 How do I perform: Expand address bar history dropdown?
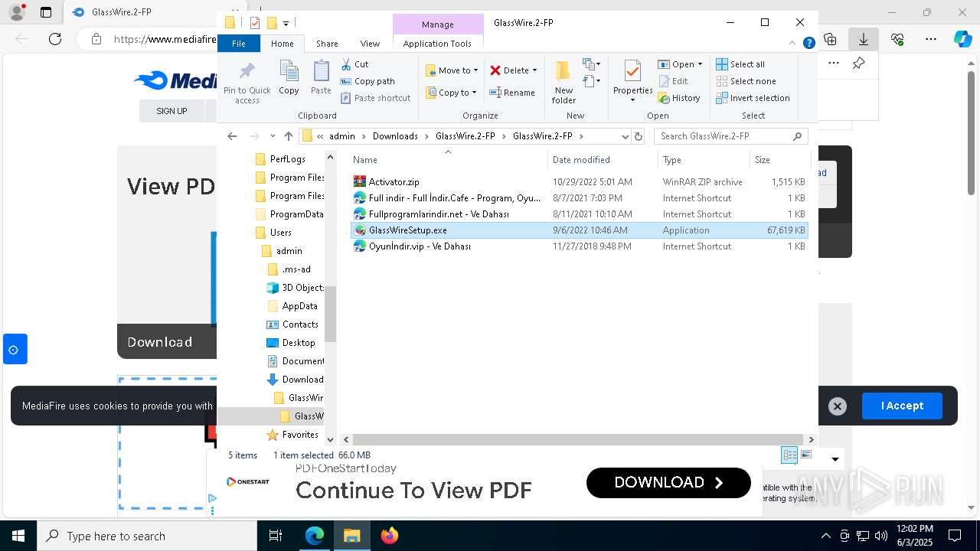point(625,136)
